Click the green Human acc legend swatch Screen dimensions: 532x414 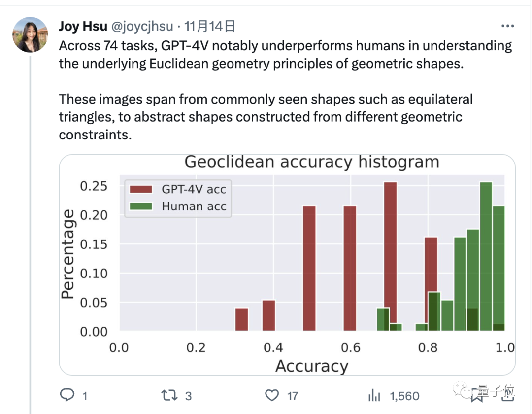(x=142, y=207)
